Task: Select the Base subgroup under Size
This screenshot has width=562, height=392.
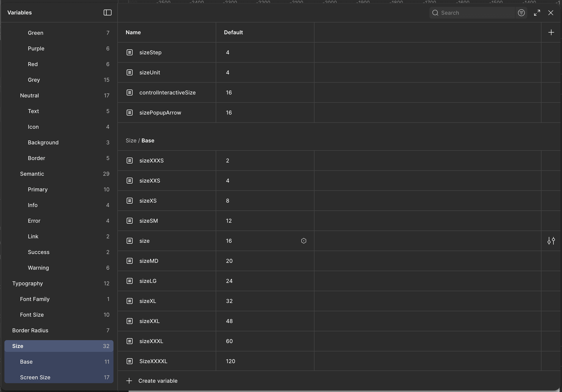Action: coord(26,362)
